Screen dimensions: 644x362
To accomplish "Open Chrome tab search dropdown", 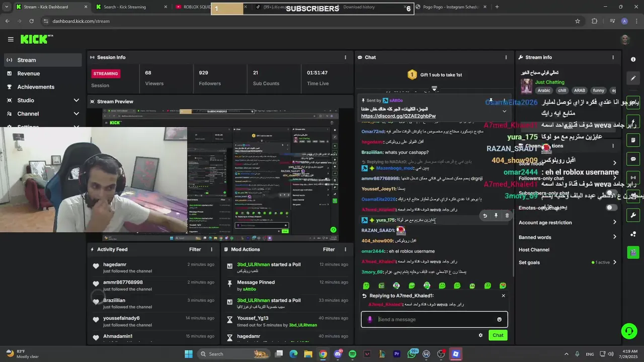I will (x=7, y=7).
